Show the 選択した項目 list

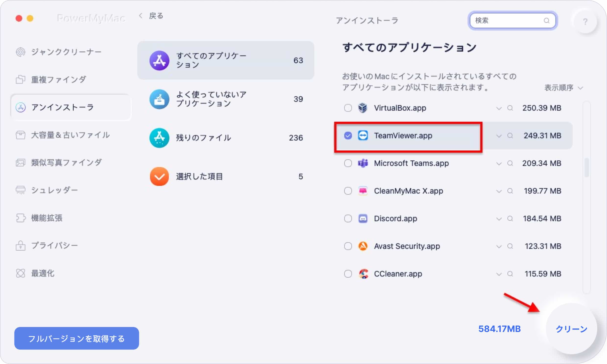(226, 177)
